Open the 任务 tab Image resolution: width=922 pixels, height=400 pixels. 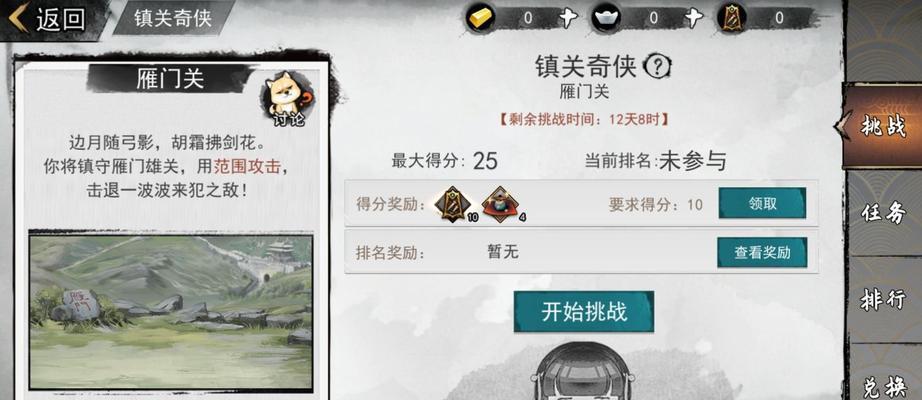(883, 213)
